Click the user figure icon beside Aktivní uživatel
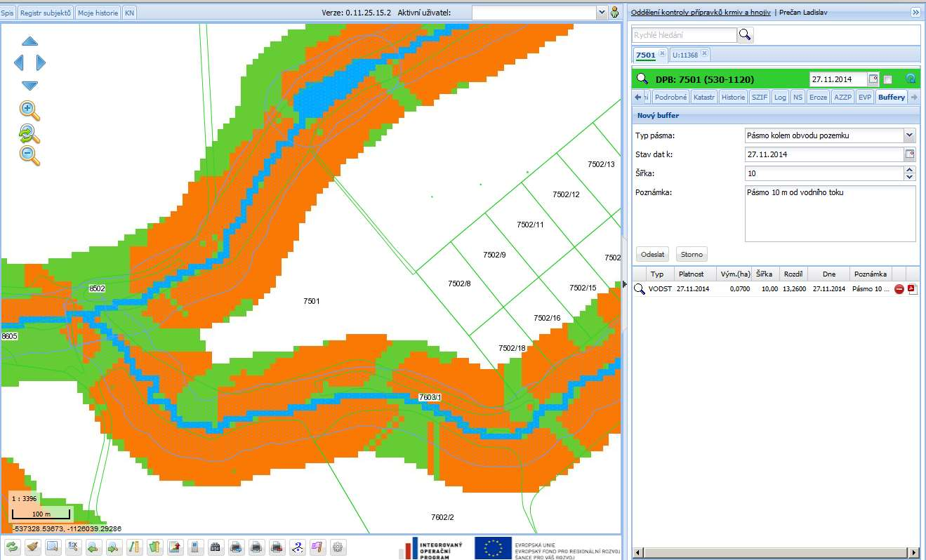 [615, 12]
